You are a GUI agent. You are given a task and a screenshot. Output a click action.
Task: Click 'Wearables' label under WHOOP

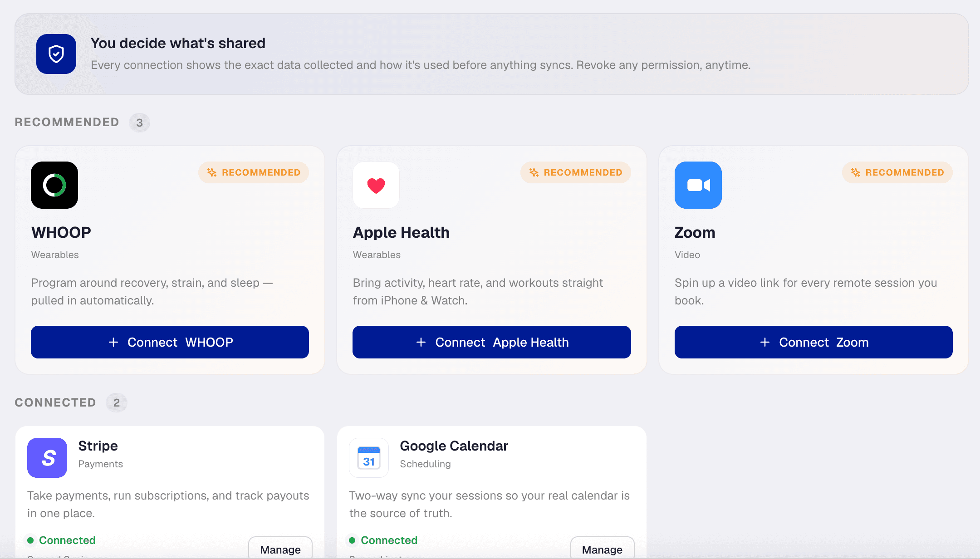pyautogui.click(x=55, y=255)
